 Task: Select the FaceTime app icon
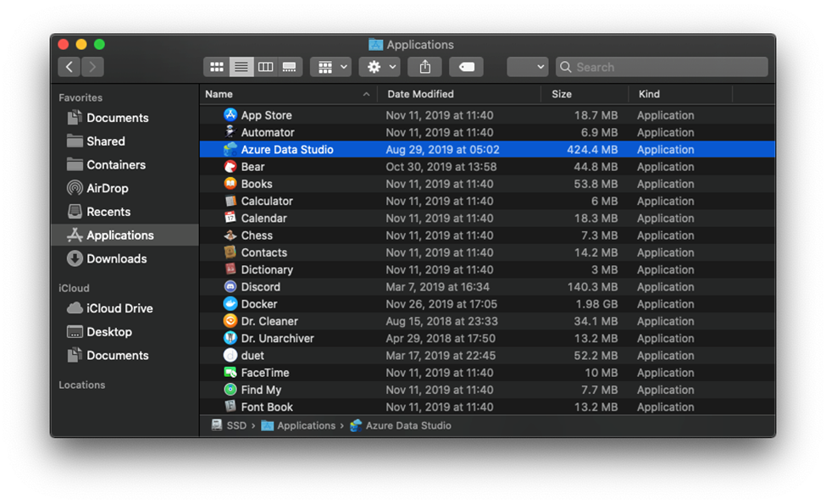(x=230, y=373)
